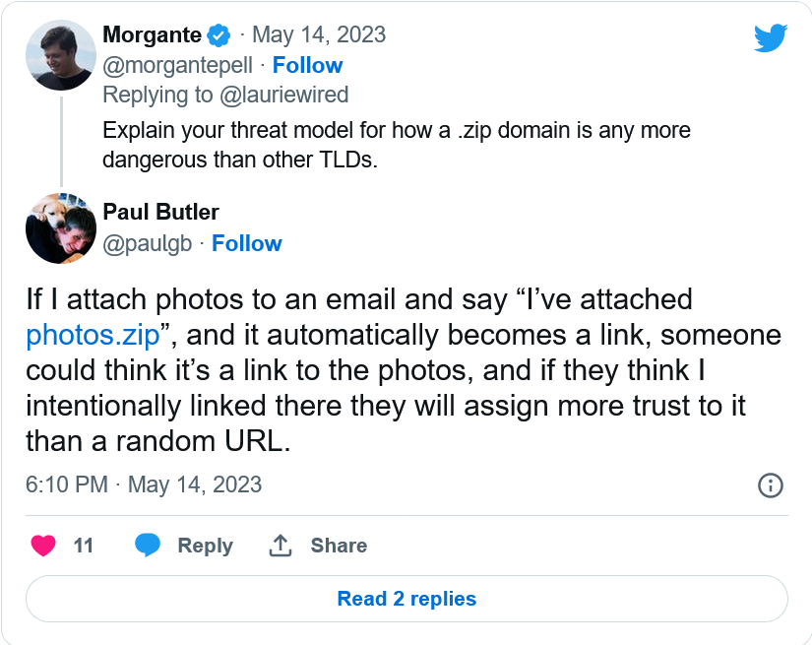Open Paul Butler's profile avatar

click(x=60, y=228)
